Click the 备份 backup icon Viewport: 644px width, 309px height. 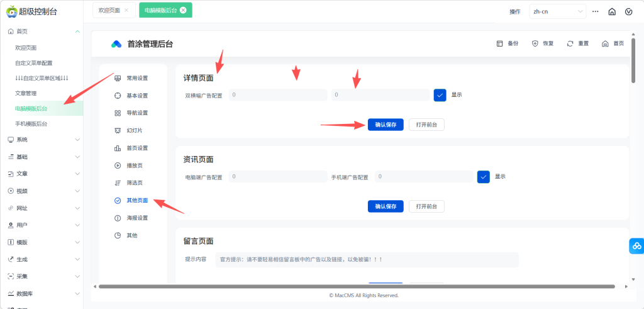click(499, 43)
